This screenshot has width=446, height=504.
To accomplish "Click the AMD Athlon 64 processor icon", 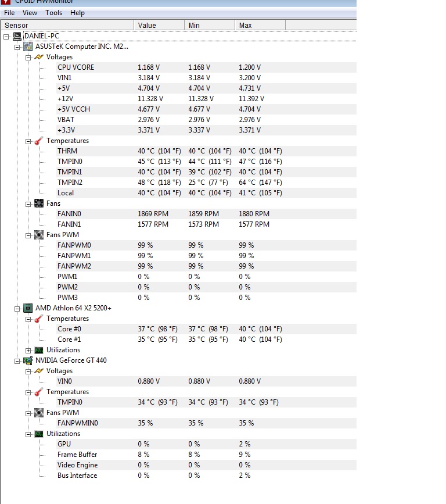I will click(28, 308).
